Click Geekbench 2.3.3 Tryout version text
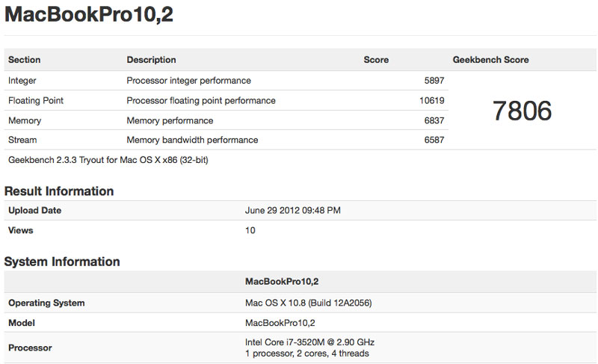The height and width of the screenshot is (364, 598). (x=108, y=160)
